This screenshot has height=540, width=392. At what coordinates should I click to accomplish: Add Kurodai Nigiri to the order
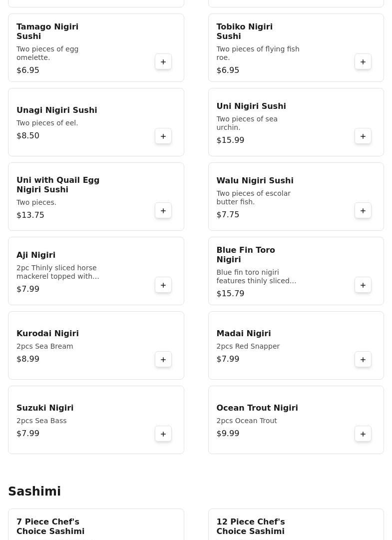[x=163, y=360]
